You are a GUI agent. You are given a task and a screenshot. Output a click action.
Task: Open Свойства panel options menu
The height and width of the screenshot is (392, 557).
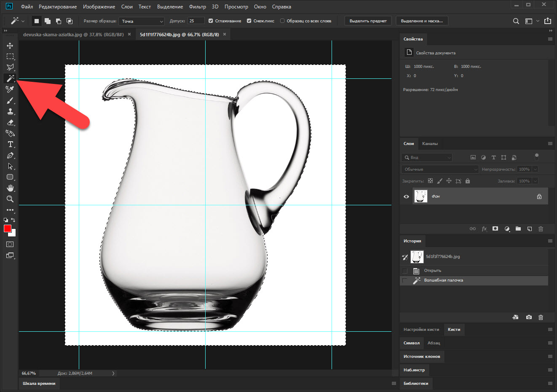550,39
